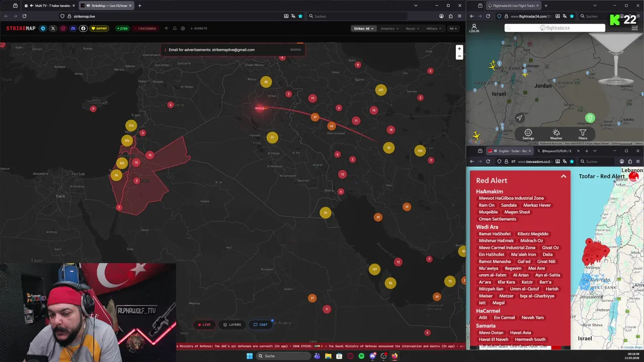Click taskbar Suche search box
Image resolution: width=644 pixels, height=362 pixels.
tap(283, 356)
